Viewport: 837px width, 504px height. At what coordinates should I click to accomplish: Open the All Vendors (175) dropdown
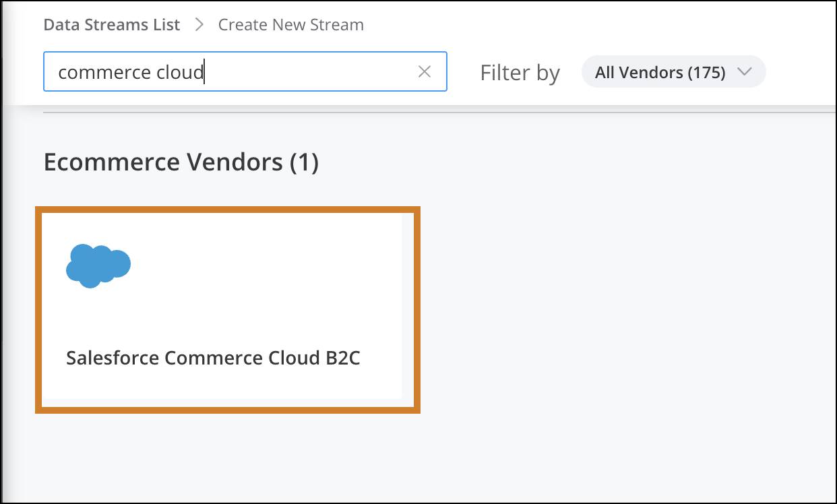[x=673, y=71]
